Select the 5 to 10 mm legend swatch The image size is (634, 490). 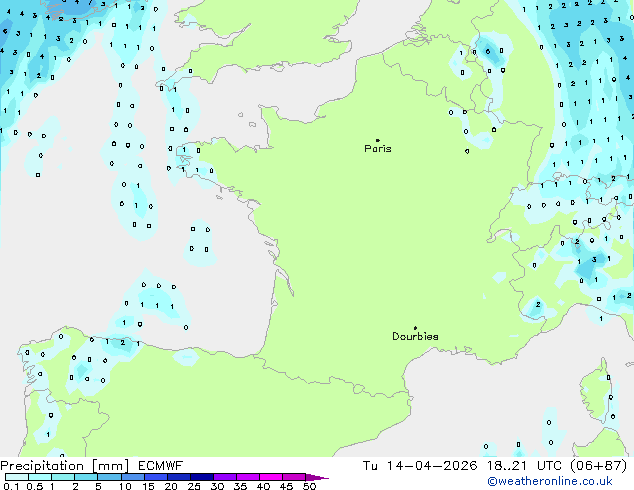(109, 477)
